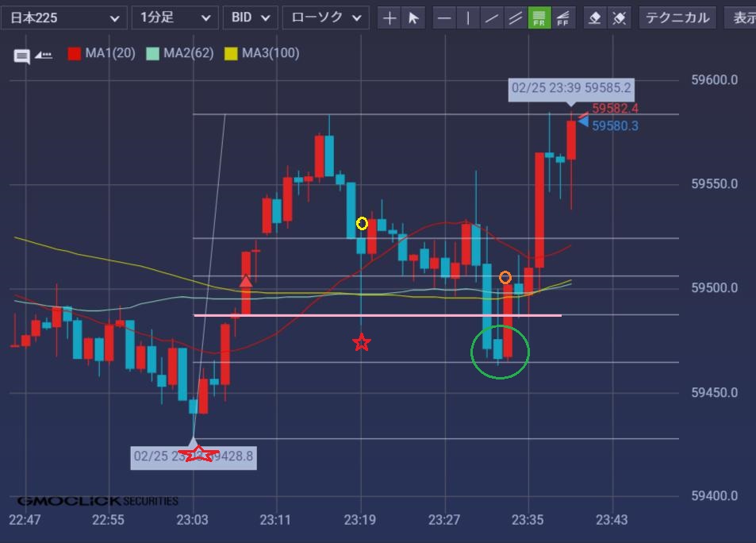The height and width of the screenshot is (543, 756).
Task: Toggle the green Fibonacci retracement FR tool
Action: point(539,17)
